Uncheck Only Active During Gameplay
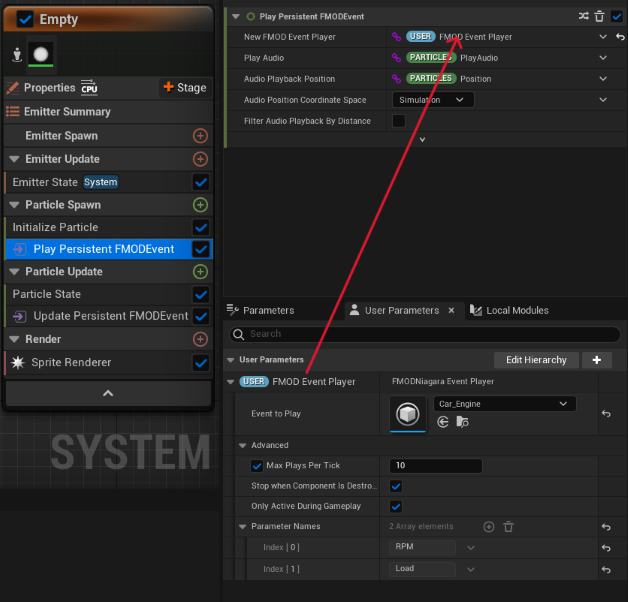 coord(396,506)
